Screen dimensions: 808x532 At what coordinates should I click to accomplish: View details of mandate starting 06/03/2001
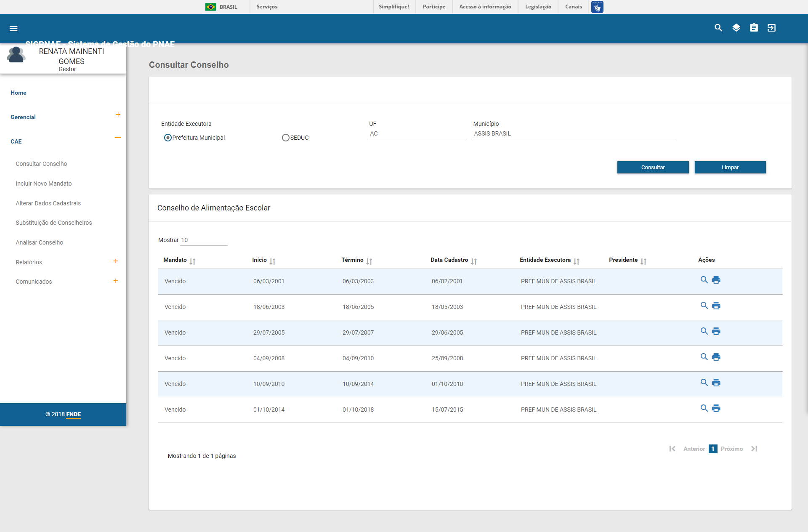[x=704, y=280]
